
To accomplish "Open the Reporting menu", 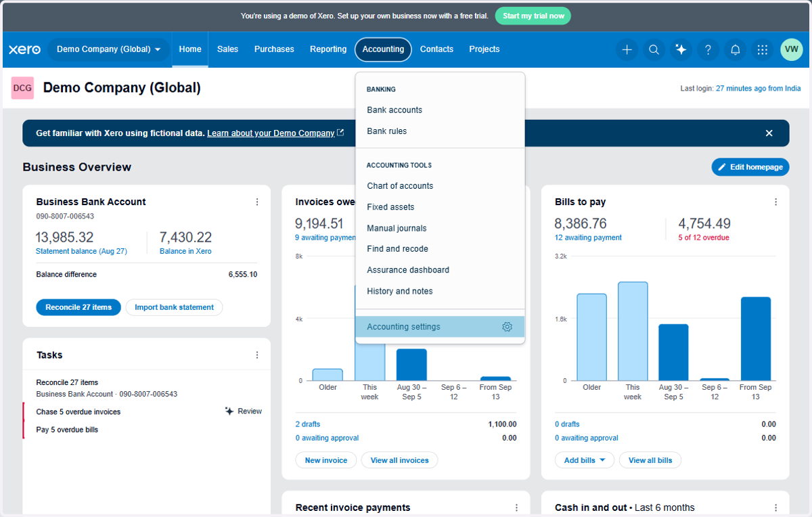I will point(328,49).
